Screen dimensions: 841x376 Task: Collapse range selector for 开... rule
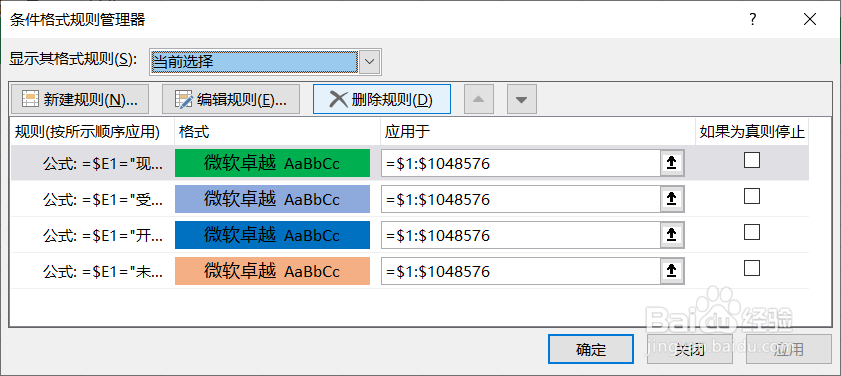672,235
